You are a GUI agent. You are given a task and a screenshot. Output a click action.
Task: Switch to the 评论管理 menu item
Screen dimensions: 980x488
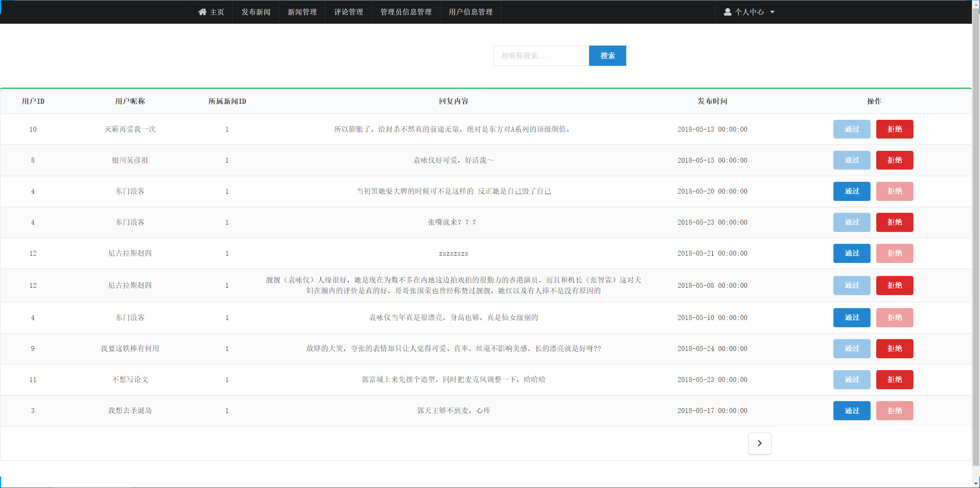tap(348, 12)
